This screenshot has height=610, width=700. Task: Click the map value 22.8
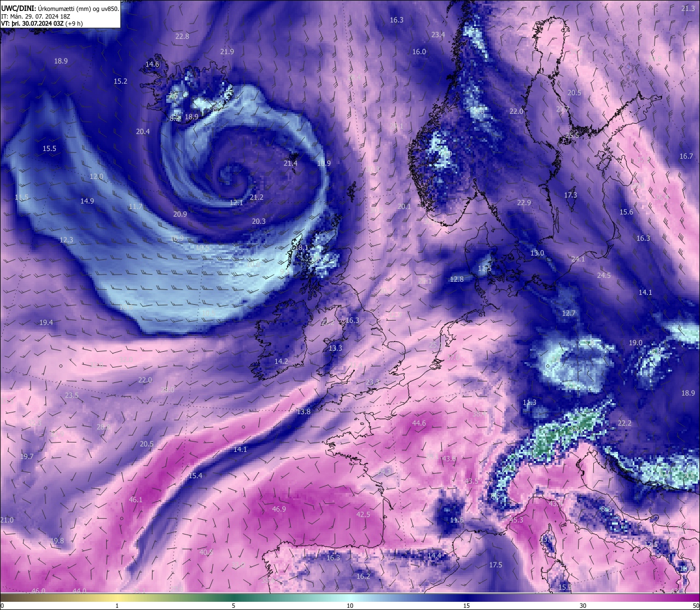point(182,37)
